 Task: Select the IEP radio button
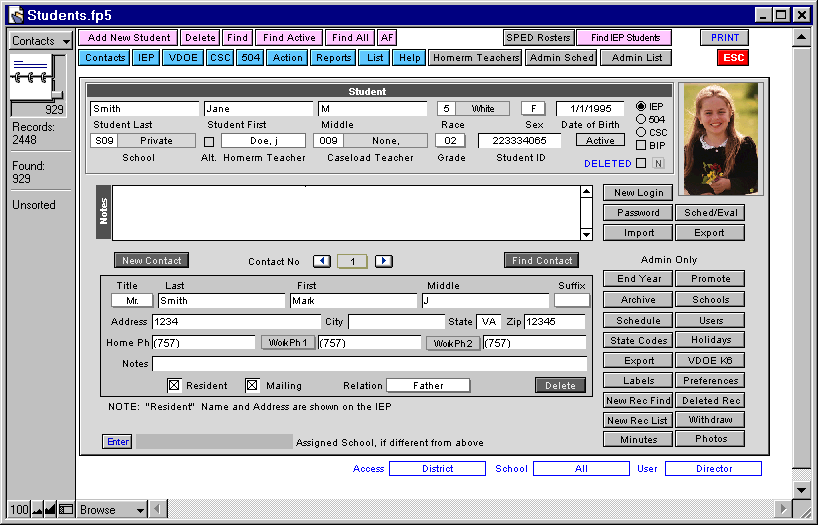coord(641,106)
